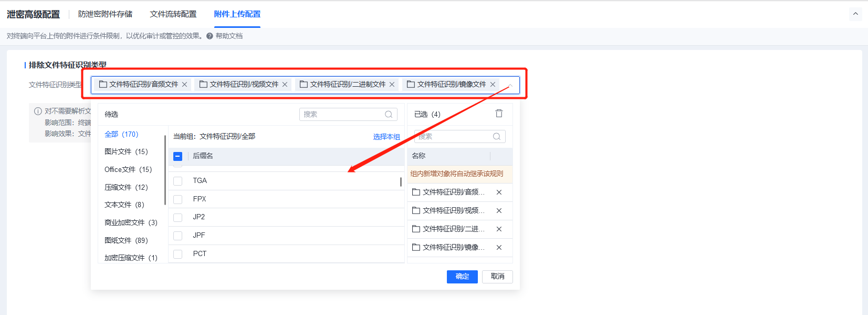The image size is (868, 315).
Task: Toggle the 后缀名 select-all header checkbox
Action: coord(178,156)
